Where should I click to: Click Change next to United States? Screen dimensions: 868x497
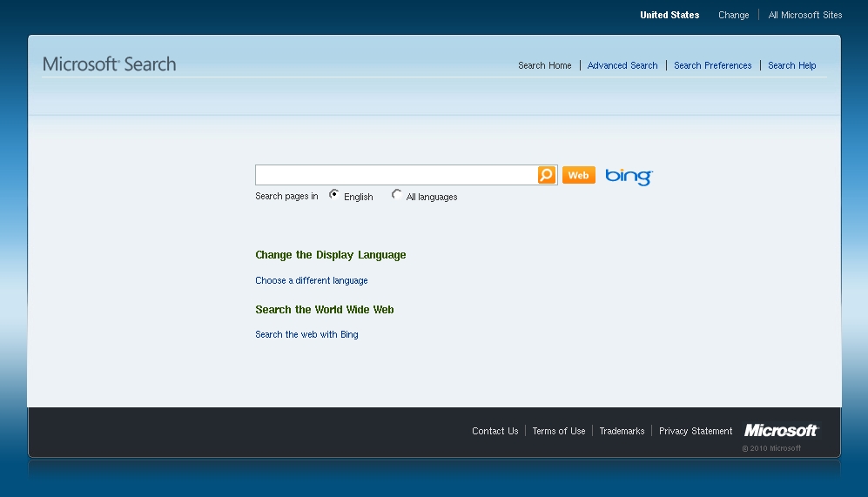click(x=733, y=15)
